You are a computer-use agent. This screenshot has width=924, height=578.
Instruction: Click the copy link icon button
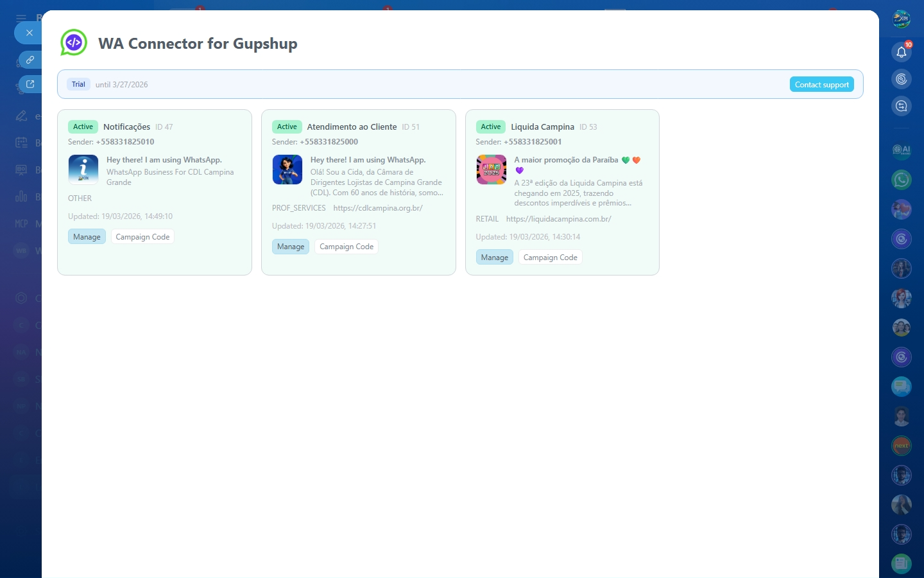click(x=30, y=60)
